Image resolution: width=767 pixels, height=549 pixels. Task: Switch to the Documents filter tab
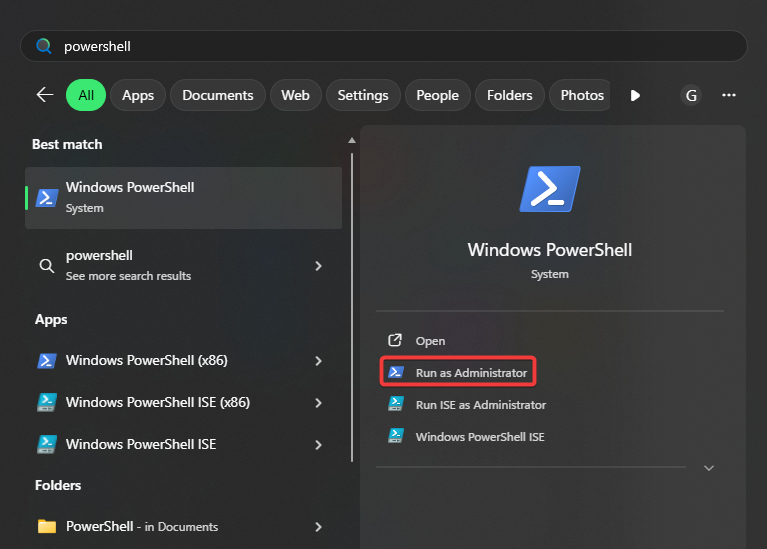click(x=218, y=95)
